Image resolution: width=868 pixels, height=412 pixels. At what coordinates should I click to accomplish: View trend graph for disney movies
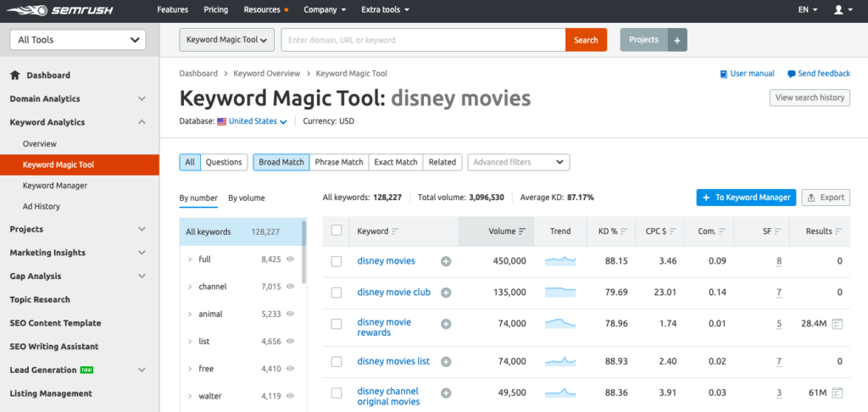tap(560, 261)
